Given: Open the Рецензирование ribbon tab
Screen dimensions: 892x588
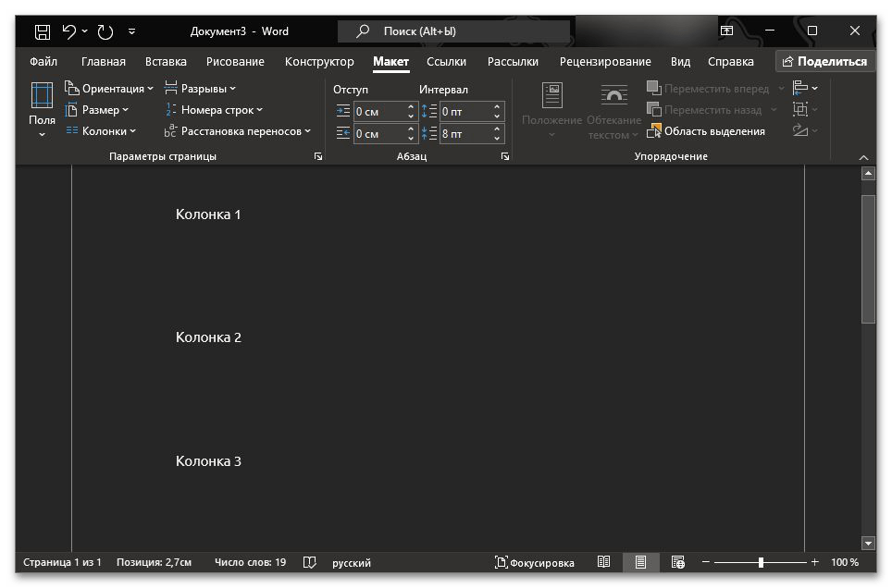Looking at the screenshot, I should (x=605, y=62).
